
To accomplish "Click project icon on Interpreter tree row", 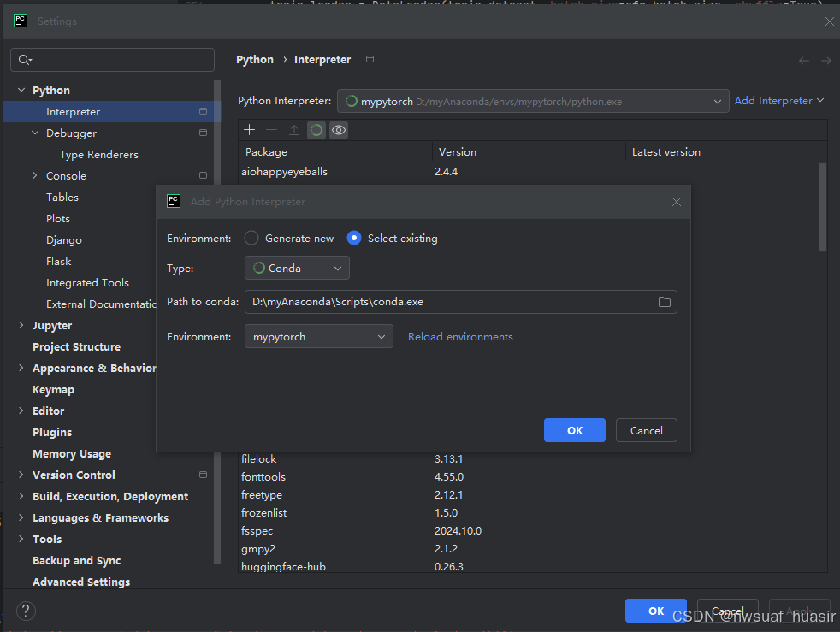I will click(x=203, y=111).
